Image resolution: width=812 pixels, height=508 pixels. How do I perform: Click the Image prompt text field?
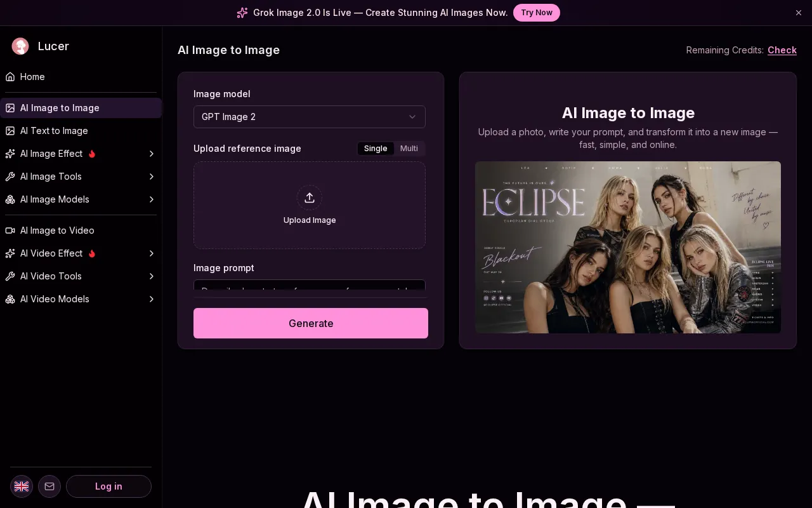[310, 285]
